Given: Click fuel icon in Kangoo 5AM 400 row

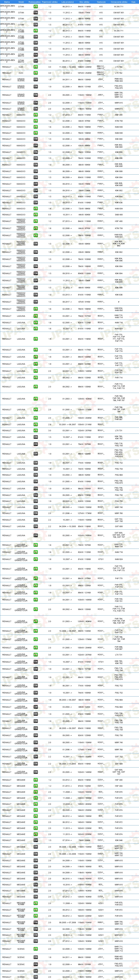Looking at the screenshot, I should click(35, 215).
